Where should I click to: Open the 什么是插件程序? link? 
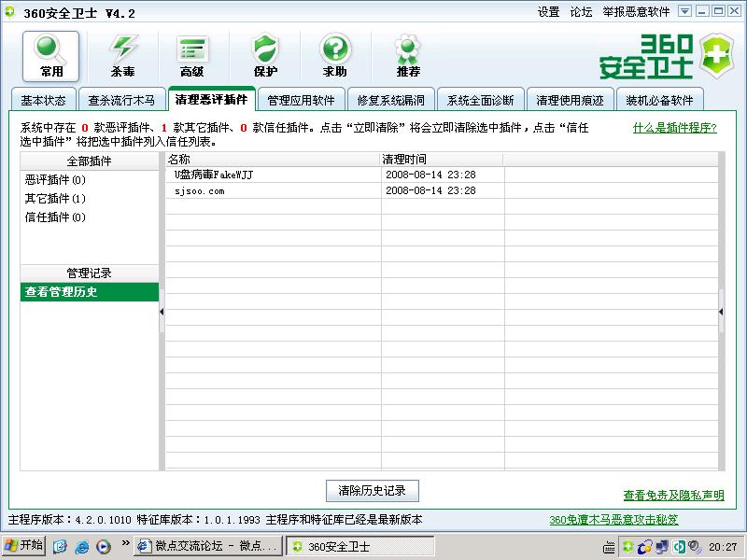(x=674, y=128)
